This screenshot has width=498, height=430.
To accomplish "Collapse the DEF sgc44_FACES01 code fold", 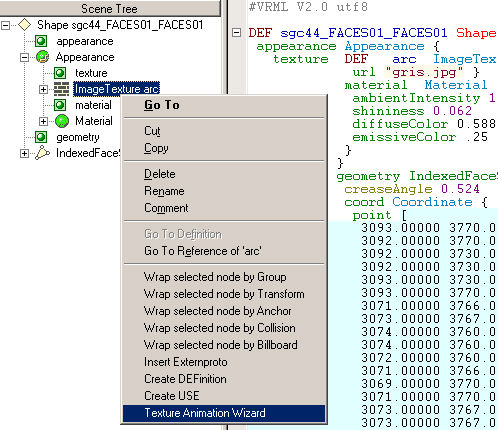I will pos(237,33).
